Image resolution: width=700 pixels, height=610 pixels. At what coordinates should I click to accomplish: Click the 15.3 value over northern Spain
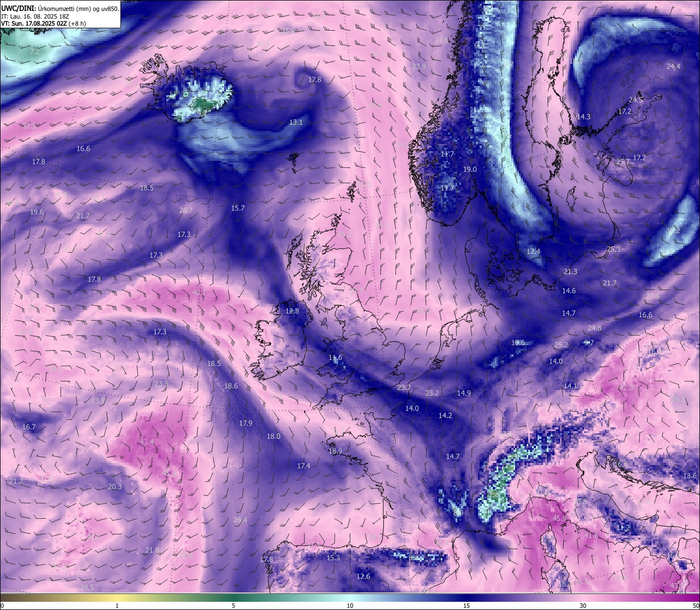point(333,558)
